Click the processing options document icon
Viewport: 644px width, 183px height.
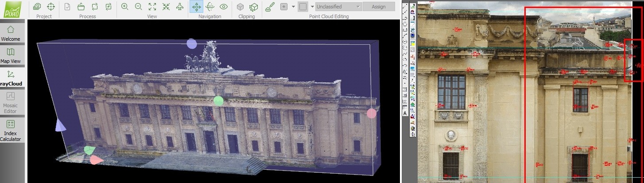(67, 7)
